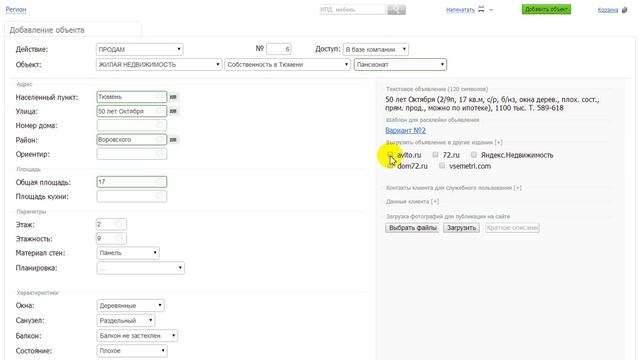Open the Вариант №2 template link
The width and height of the screenshot is (640, 360).
pyautogui.click(x=405, y=131)
